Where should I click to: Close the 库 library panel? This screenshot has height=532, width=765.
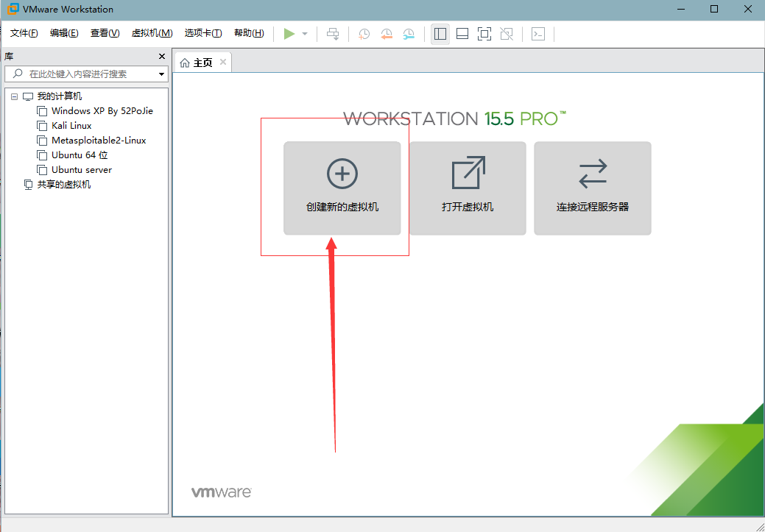162,57
